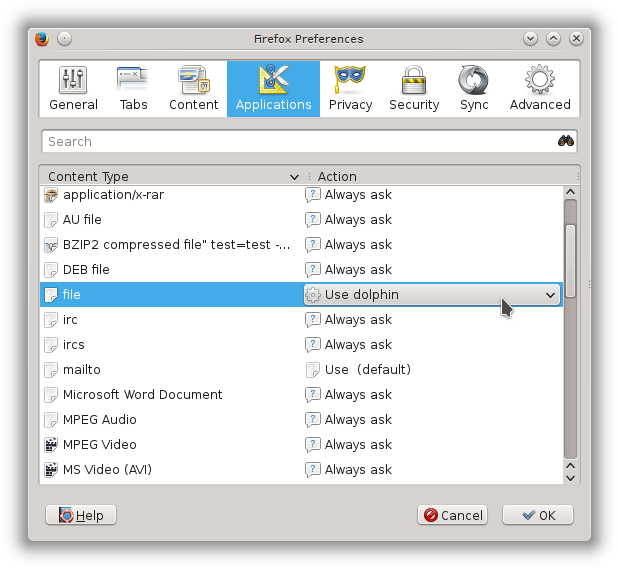Screen dimensions: 618x568
Task: Click the lower scrollbar up arrow
Action: [x=570, y=466]
